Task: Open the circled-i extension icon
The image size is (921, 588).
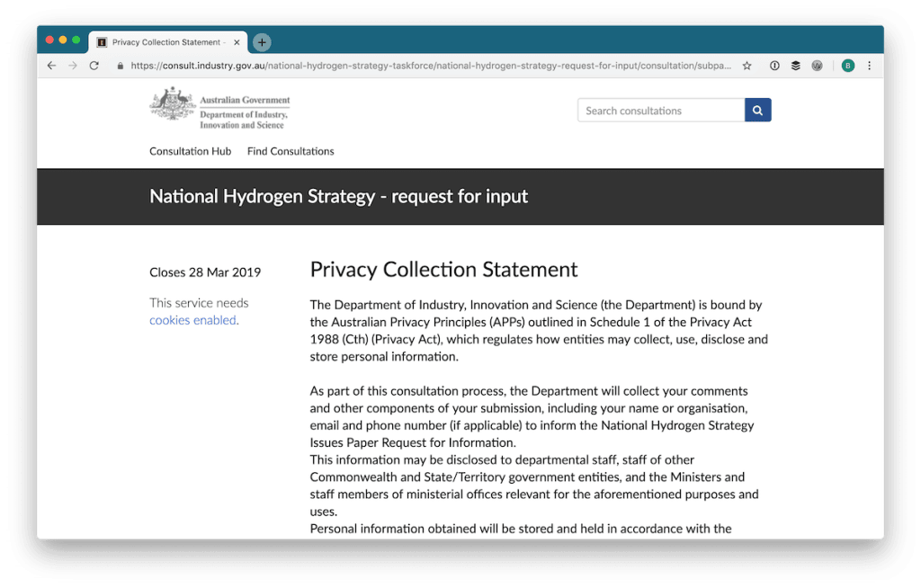Action: (x=774, y=66)
